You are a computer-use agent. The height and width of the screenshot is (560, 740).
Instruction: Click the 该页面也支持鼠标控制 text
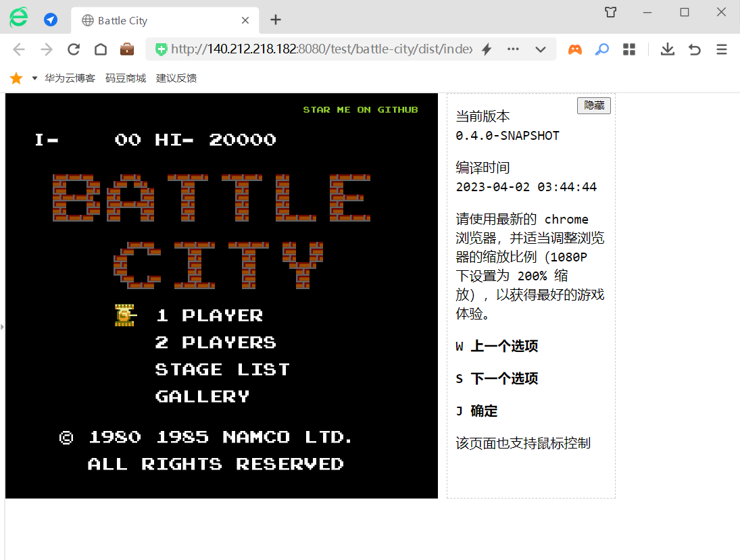click(523, 443)
